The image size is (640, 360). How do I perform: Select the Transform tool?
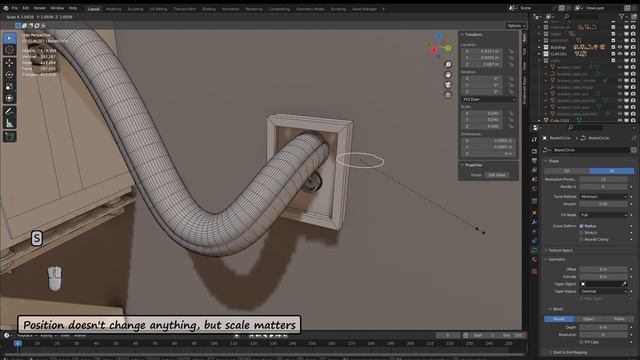(x=9, y=98)
